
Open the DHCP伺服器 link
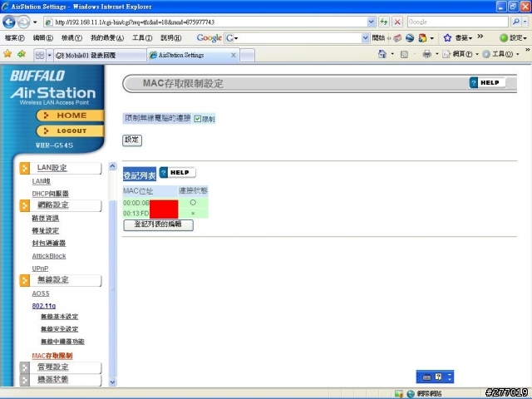coord(50,194)
